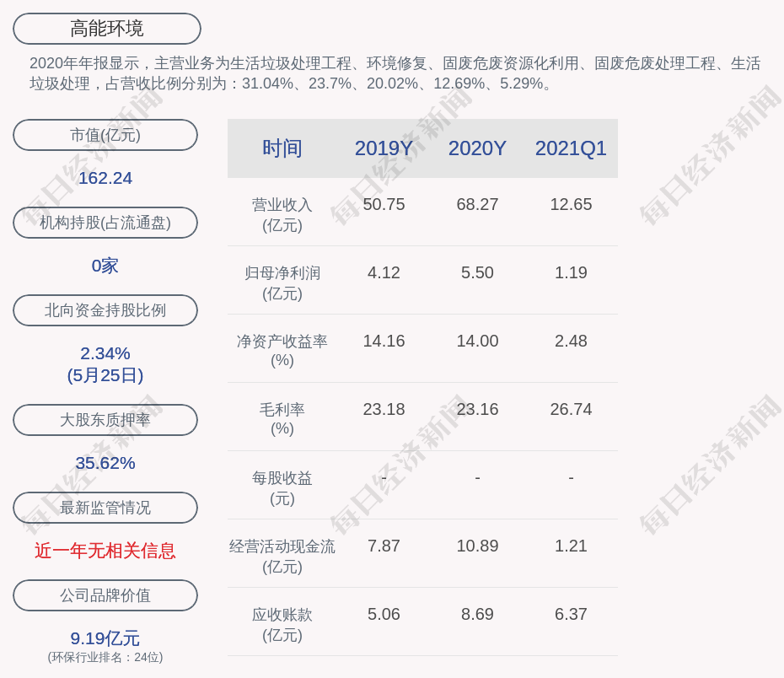Select the 归母净利润(亿元) row label
The image size is (784, 678).
(x=282, y=283)
